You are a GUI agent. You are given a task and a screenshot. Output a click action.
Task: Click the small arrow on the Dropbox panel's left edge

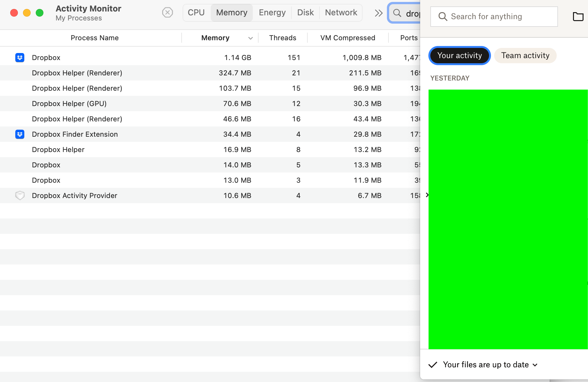click(427, 195)
